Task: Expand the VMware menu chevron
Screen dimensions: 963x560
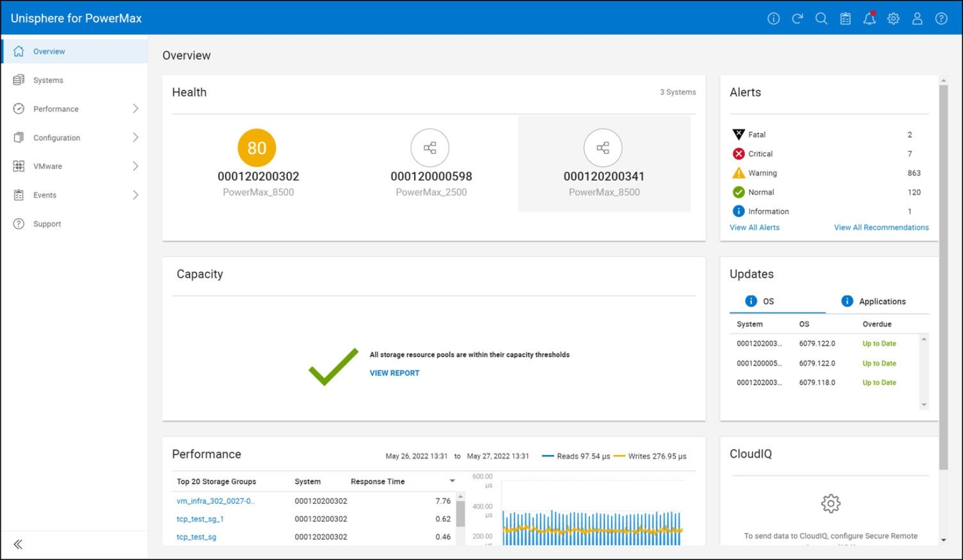Action: (x=135, y=166)
